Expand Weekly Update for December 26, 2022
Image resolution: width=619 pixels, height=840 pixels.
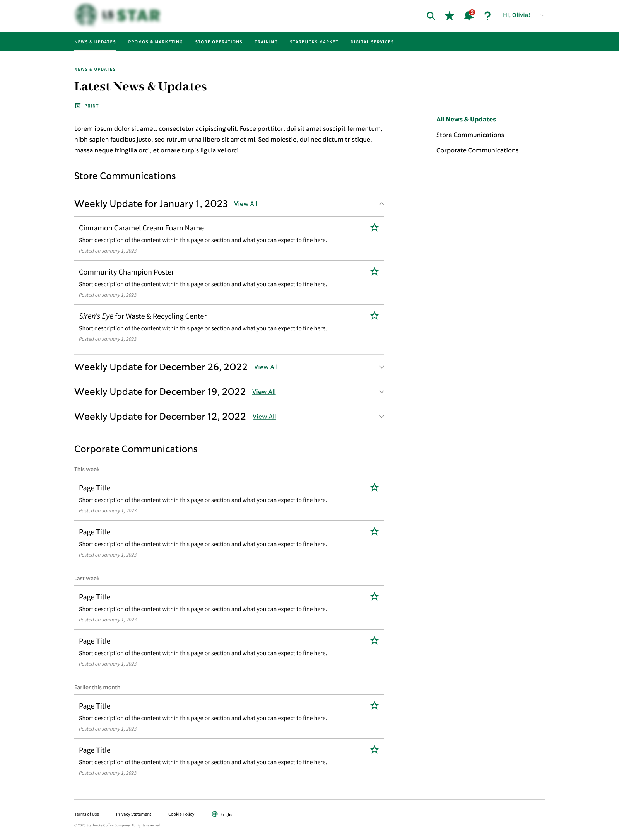click(x=381, y=367)
